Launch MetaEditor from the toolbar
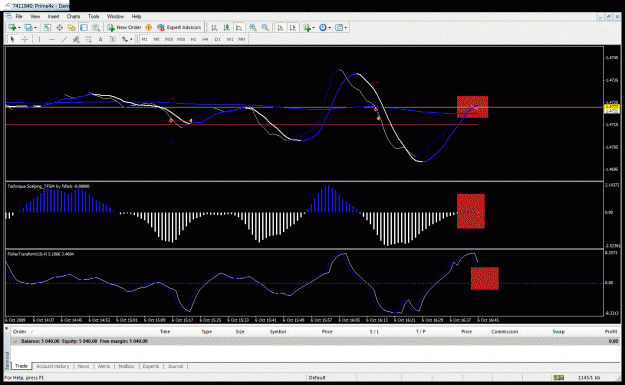625x385 pixels. point(149,28)
